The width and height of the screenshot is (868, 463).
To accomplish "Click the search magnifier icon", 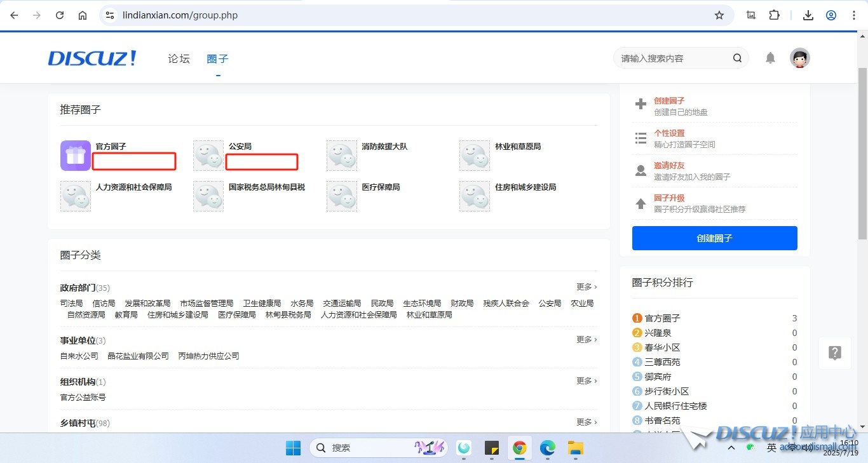I will coord(737,58).
